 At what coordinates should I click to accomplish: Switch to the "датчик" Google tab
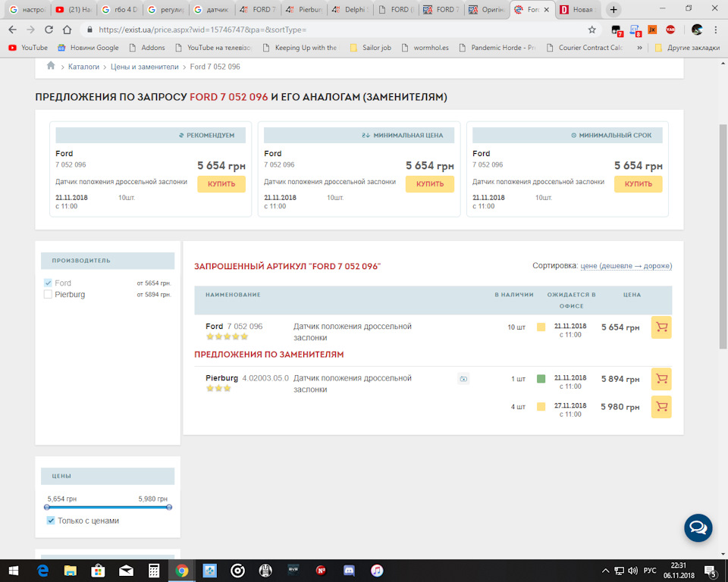click(x=212, y=9)
